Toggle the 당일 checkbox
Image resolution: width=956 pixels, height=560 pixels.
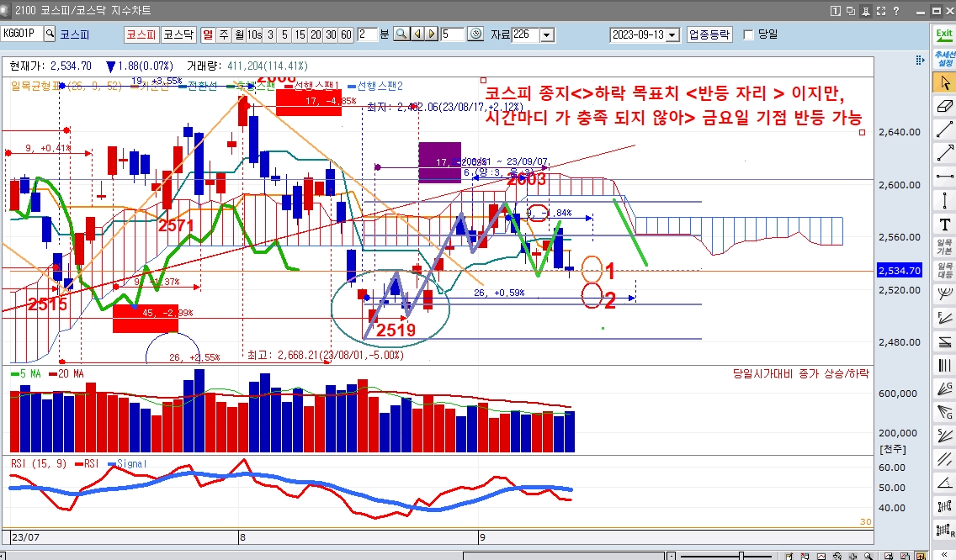[x=749, y=34]
